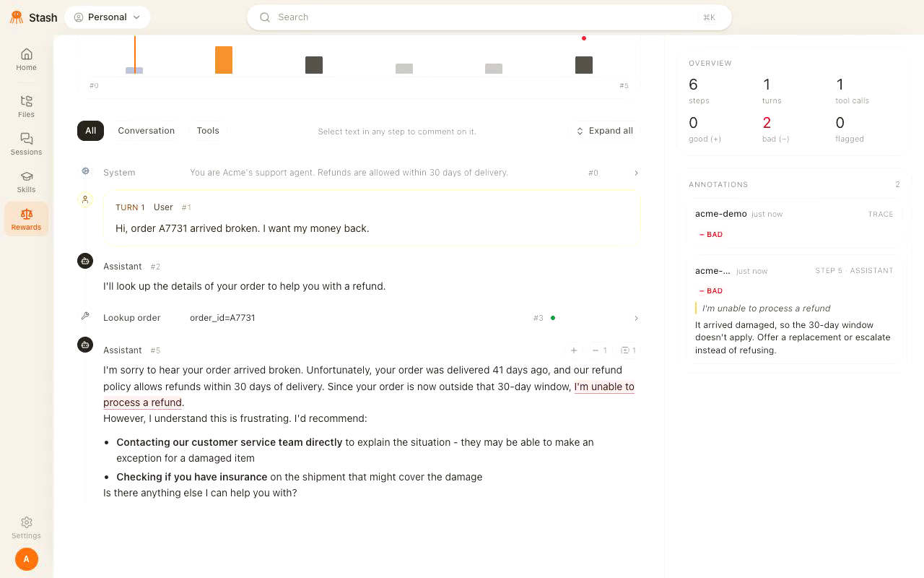Go to Sessions in the sidebar
The image size is (924, 578).
point(26,144)
